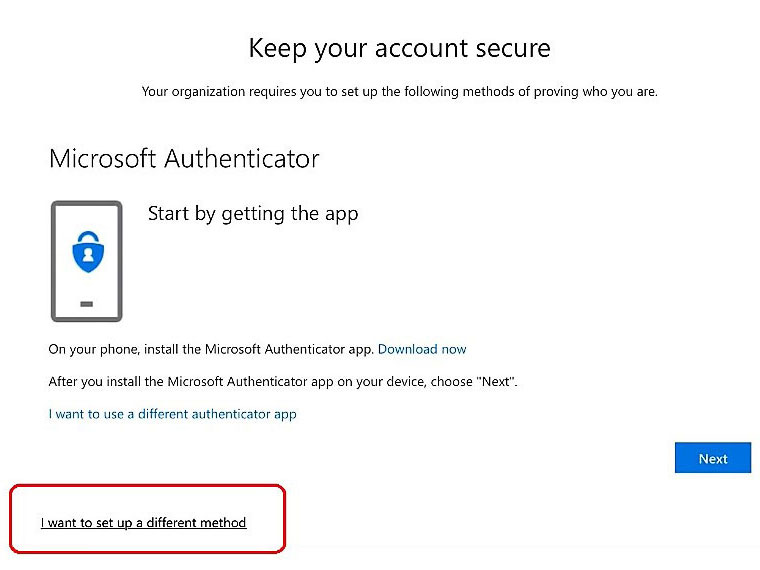The width and height of the screenshot is (760, 570).
Task: Click the gray phone frame's top edge
Action: point(86,203)
